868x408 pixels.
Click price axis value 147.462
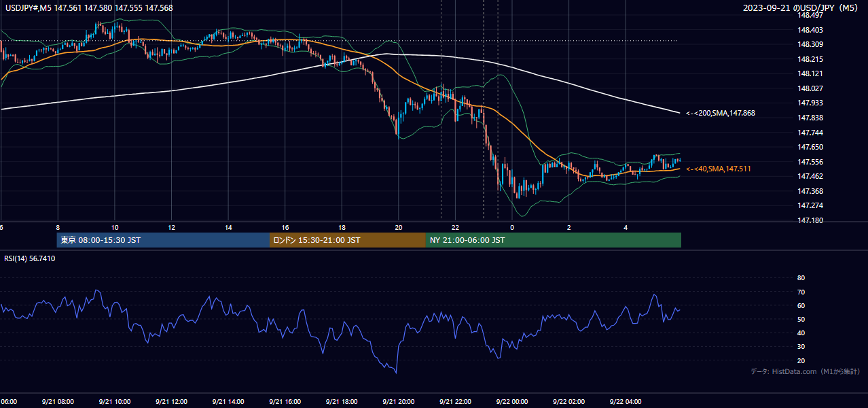pos(810,176)
